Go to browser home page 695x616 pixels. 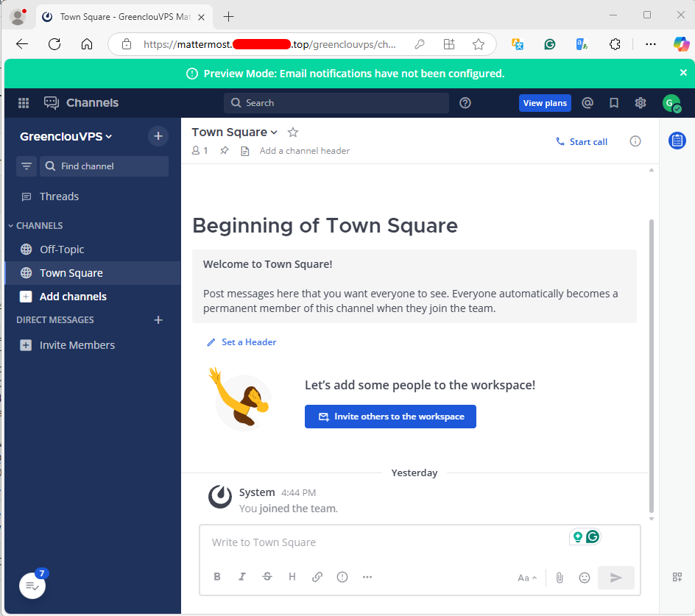coord(87,44)
